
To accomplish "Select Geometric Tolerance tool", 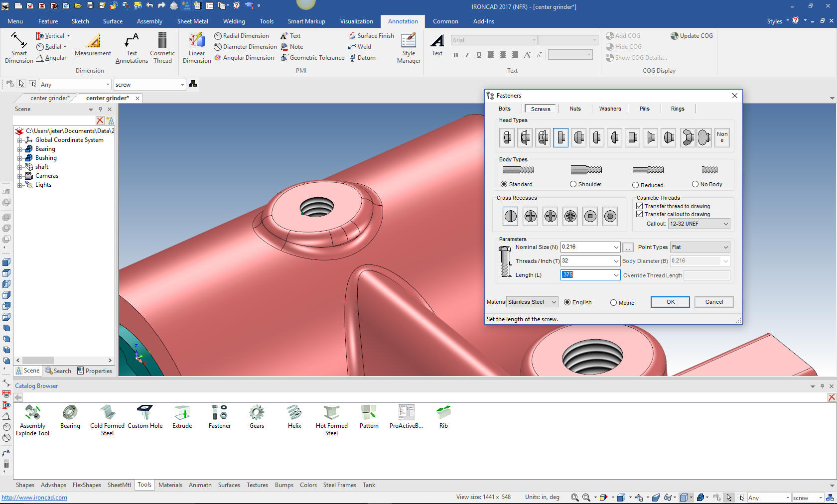I will coord(312,58).
